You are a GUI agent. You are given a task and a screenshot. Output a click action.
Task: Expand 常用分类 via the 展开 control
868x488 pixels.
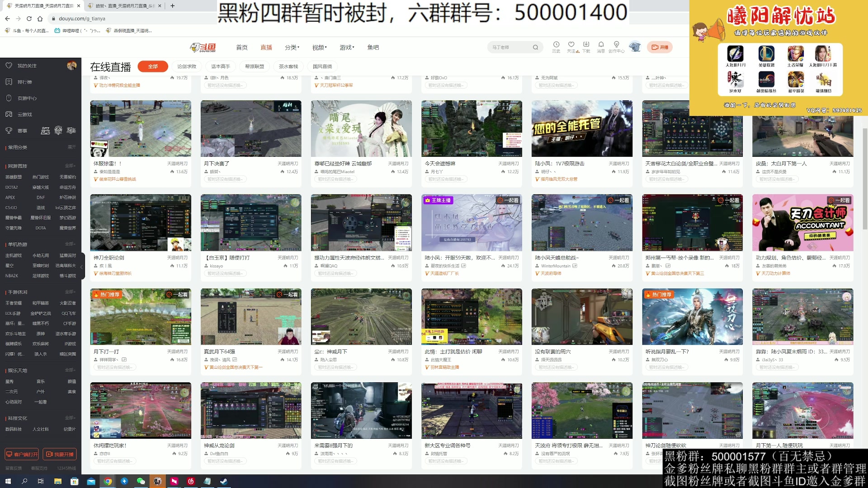point(73,147)
